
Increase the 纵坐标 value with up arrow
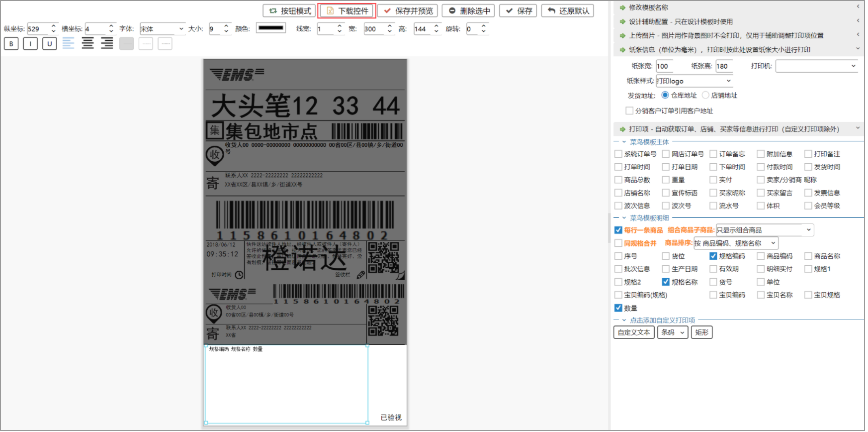[54, 26]
